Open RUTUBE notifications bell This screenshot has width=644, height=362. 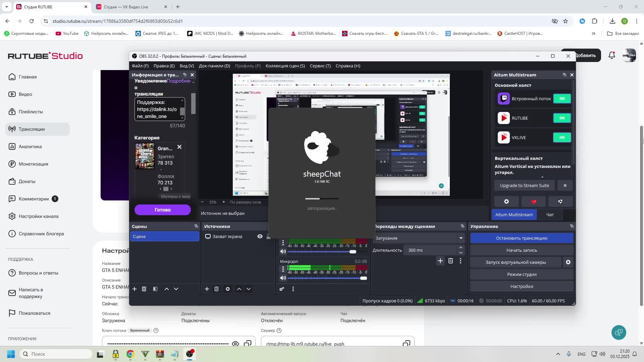tap(611, 56)
